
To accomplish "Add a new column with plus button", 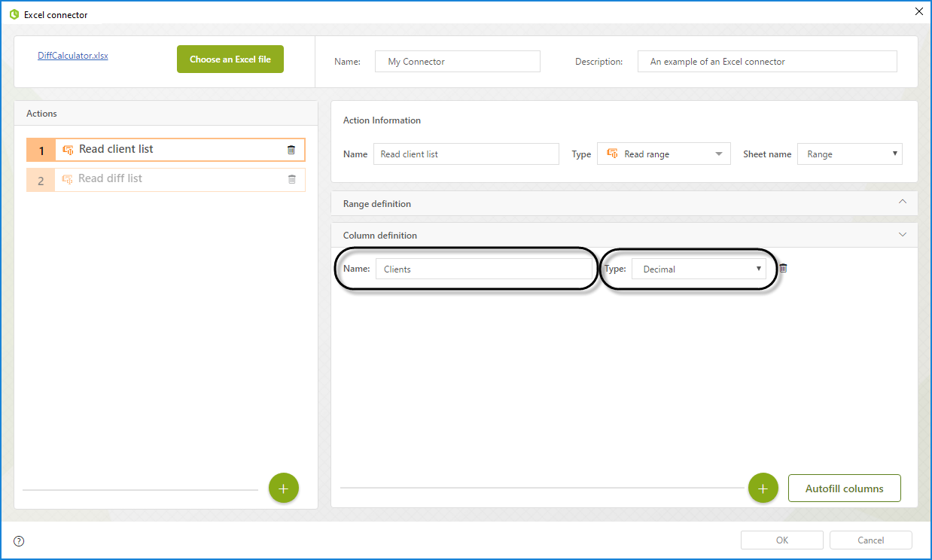I will (763, 488).
